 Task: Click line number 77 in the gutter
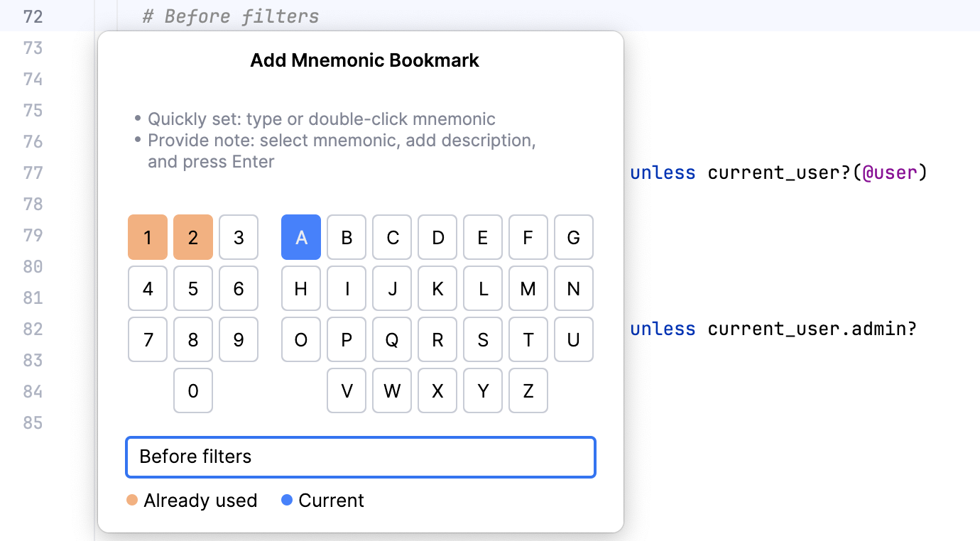click(33, 173)
